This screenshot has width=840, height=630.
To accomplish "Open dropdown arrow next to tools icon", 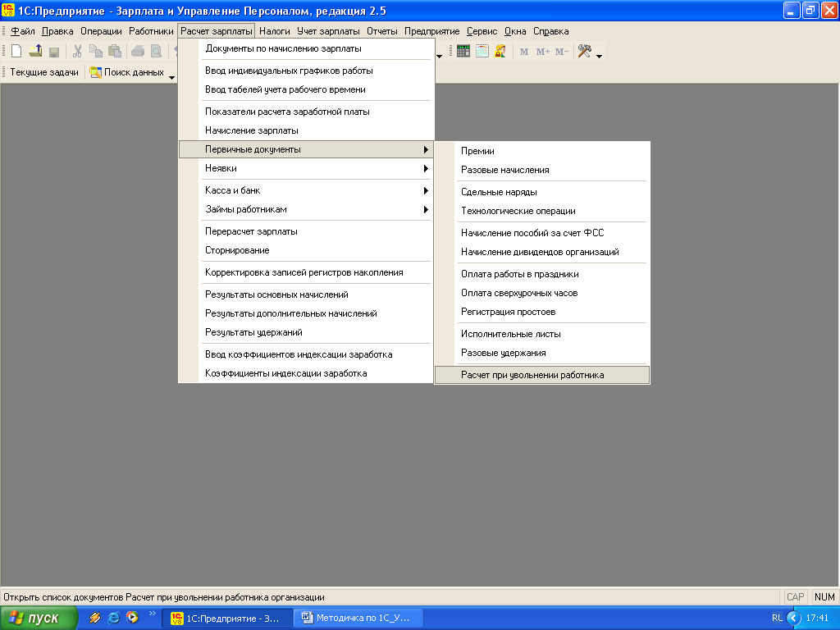I will click(x=599, y=57).
